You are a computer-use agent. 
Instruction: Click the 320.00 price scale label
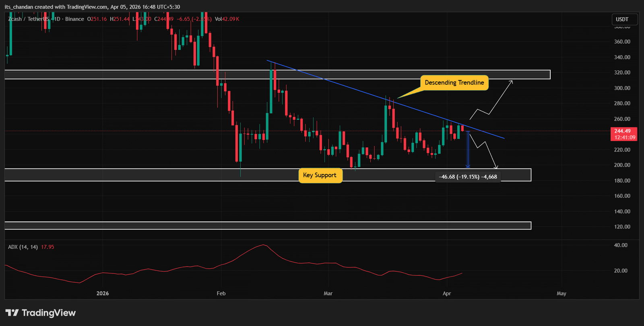622,72
